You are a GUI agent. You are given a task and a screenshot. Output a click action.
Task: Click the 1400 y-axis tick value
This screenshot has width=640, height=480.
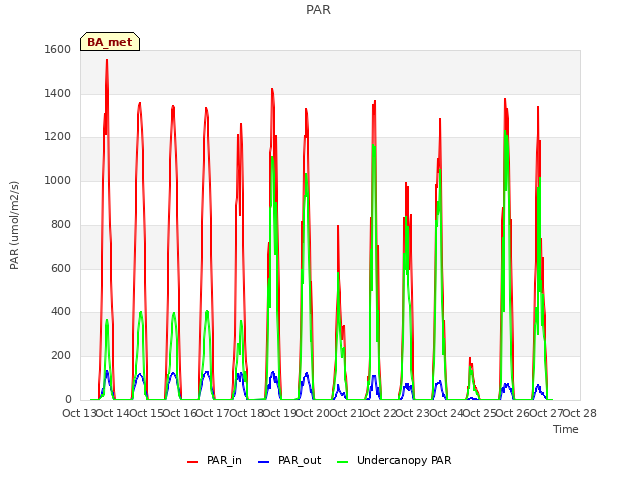pos(58,93)
